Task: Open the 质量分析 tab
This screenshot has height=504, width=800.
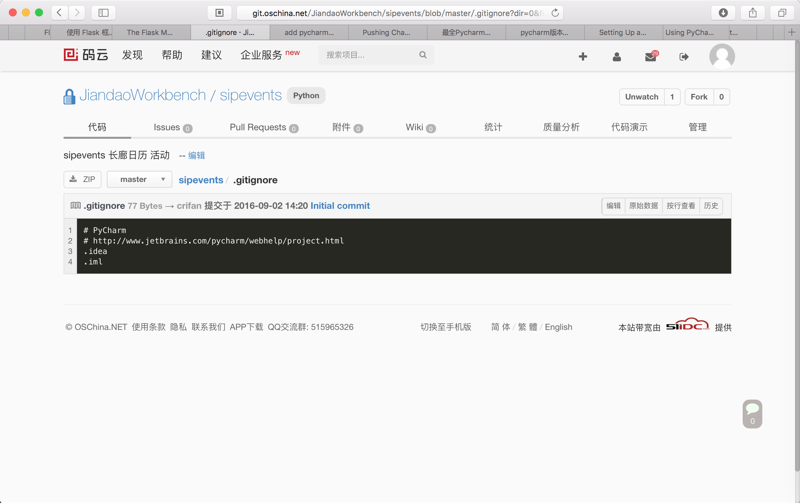Action: point(561,128)
